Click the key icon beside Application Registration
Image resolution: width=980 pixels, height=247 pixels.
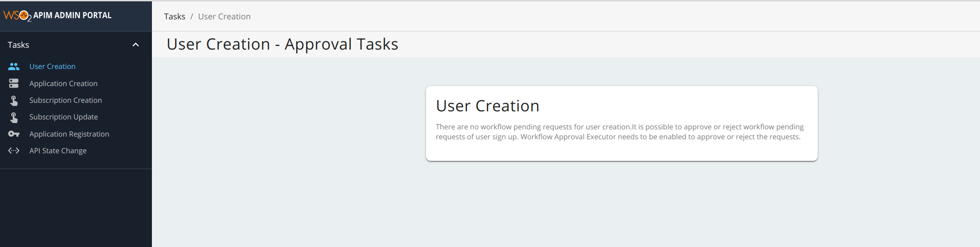coord(14,134)
